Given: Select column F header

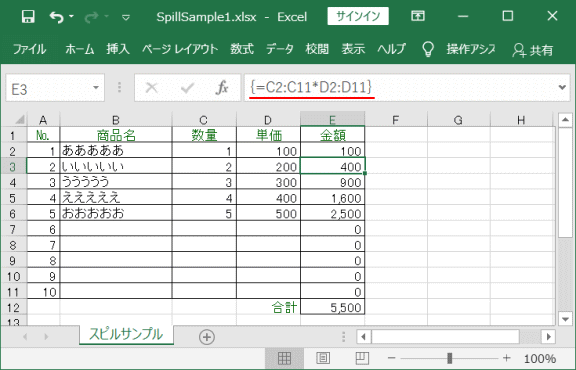Looking at the screenshot, I should pos(396,120).
